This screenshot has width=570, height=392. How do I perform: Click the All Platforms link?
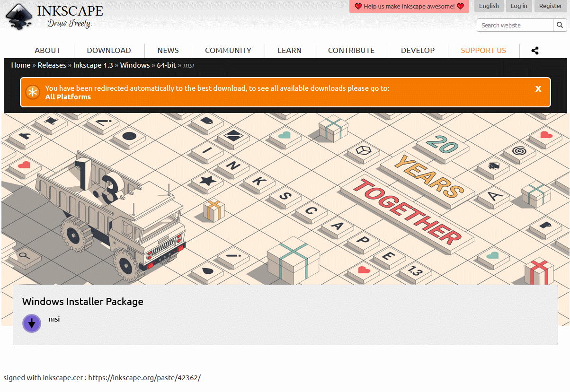click(68, 97)
